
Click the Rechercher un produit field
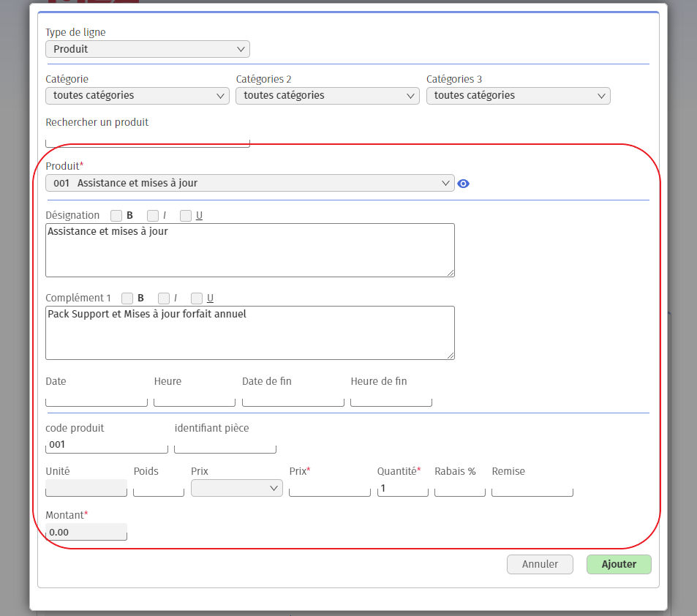(x=148, y=140)
